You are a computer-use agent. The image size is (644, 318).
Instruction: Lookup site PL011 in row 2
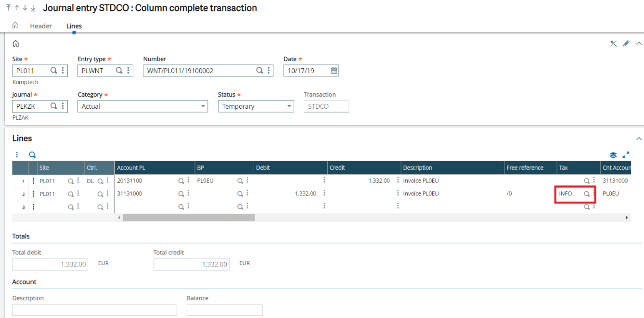pos(71,194)
